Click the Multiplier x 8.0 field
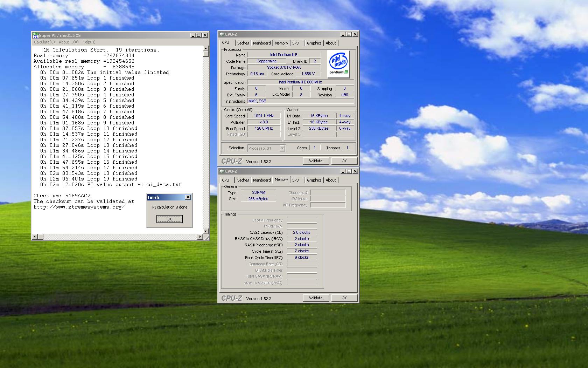This screenshot has height=368, width=588. (264, 122)
